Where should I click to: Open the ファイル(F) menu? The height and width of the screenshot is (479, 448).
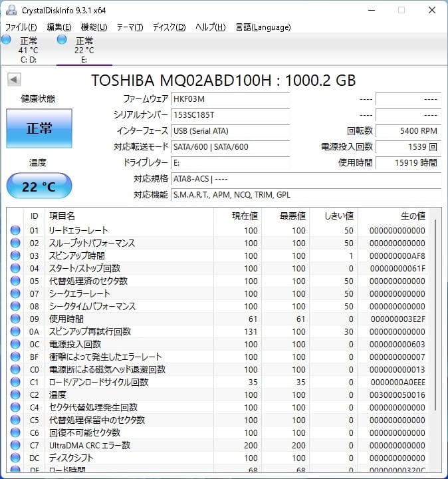(x=21, y=27)
